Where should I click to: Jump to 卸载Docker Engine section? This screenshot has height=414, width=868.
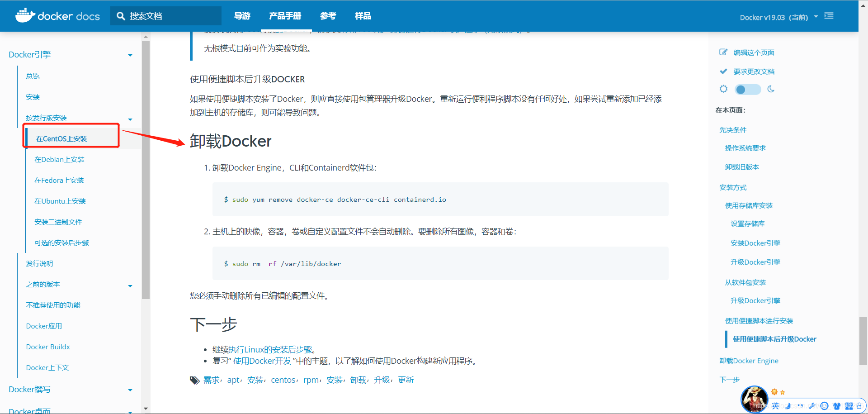pyautogui.click(x=749, y=361)
